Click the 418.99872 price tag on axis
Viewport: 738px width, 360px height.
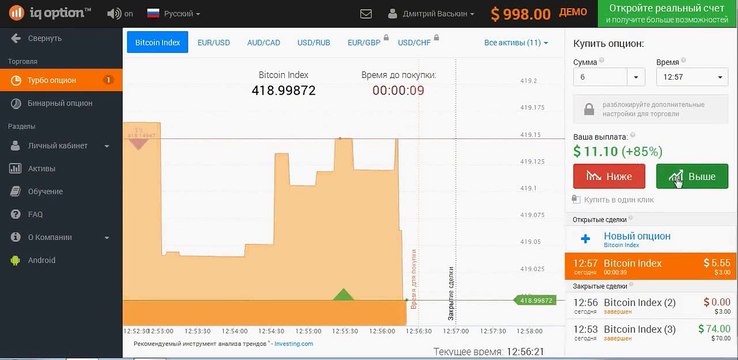535,300
